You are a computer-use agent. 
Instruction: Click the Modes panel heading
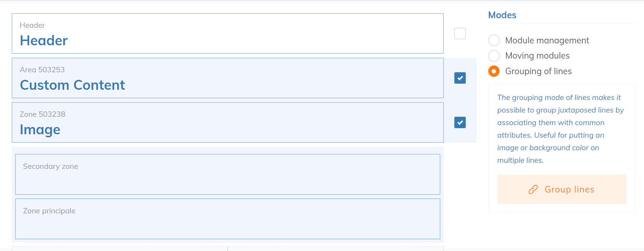point(502,15)
